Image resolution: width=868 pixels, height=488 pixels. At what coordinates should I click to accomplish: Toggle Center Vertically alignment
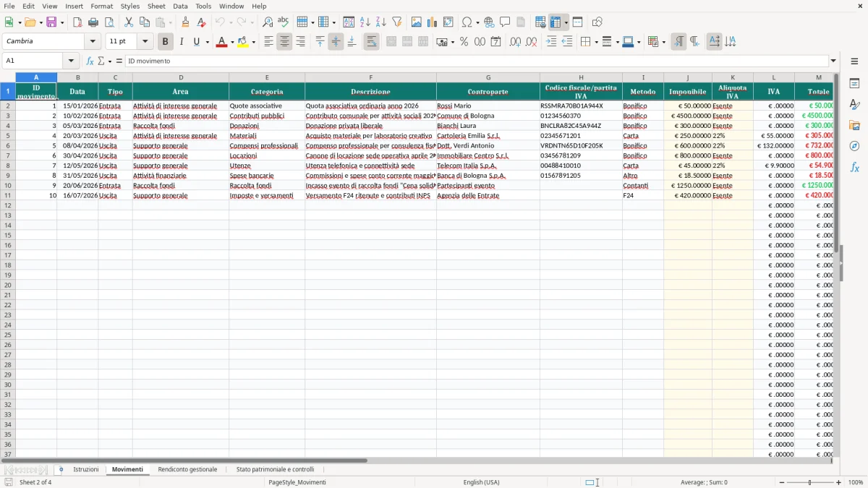336,42
